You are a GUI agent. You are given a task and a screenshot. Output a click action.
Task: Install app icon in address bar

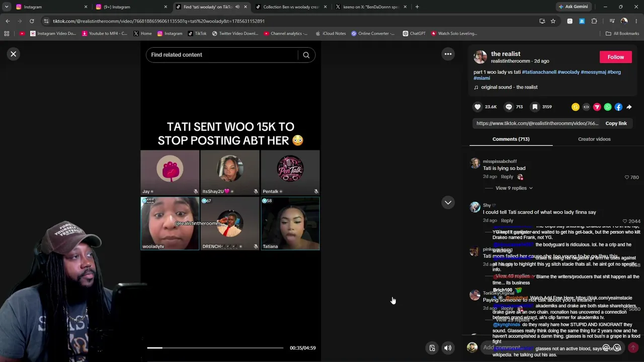click(x=542, y=21)
